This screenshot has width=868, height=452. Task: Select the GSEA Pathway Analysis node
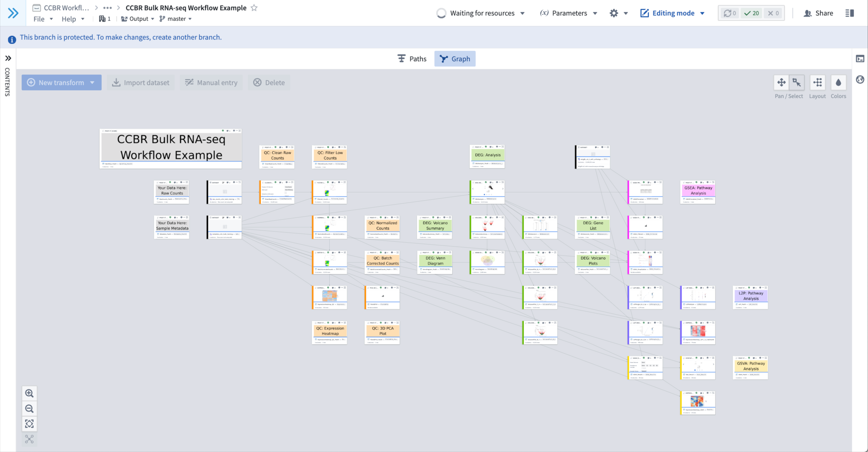(x=698, y=190)
